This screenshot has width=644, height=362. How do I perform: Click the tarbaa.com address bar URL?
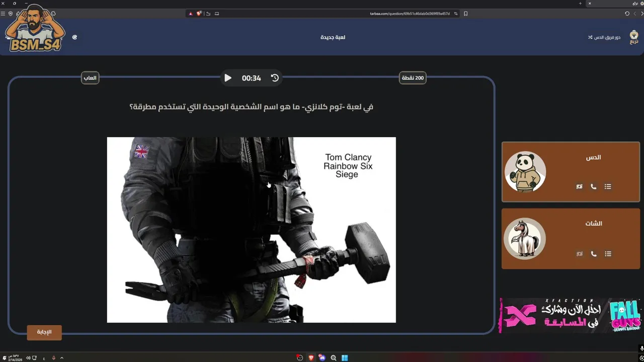point(410,14)
